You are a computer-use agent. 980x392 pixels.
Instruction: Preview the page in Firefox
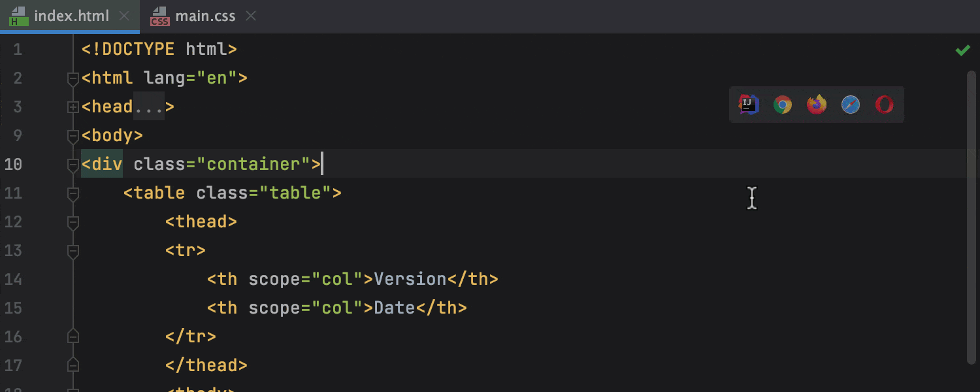click(x=816, y=105)
